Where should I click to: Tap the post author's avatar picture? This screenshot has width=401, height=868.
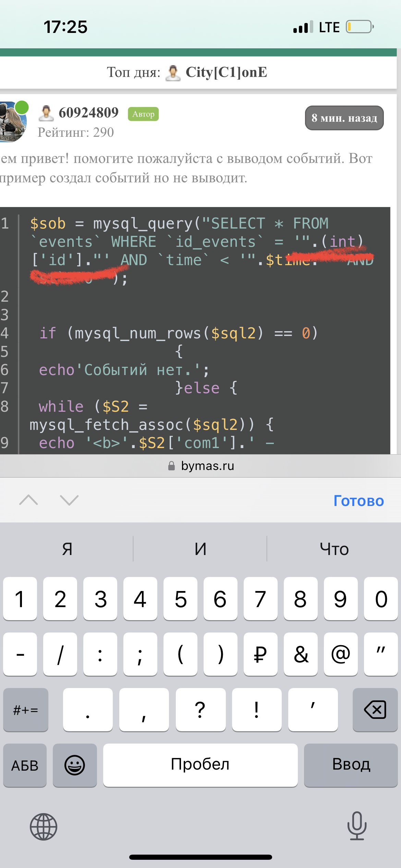coord(13,122)
